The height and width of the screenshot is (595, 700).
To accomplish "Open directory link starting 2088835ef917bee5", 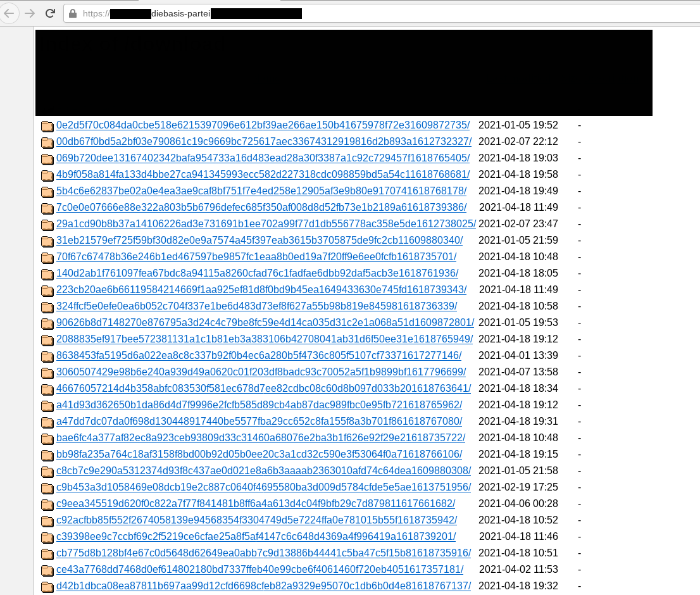I will coord(265,339).
